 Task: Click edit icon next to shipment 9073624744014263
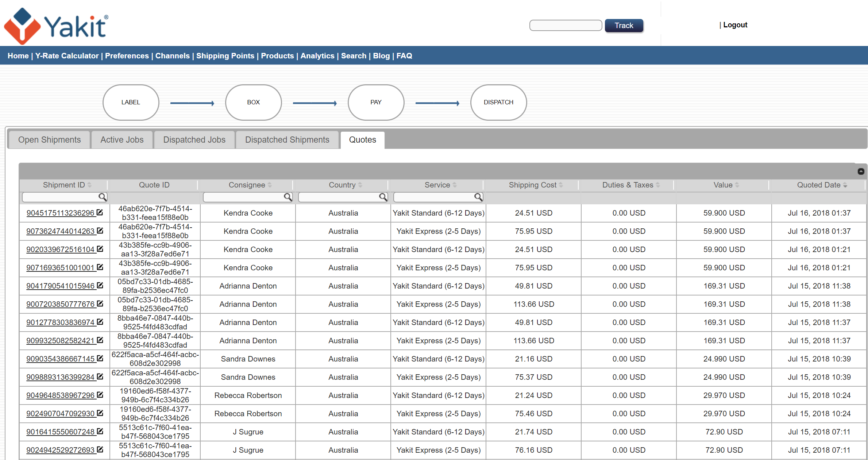pos(100,231)
